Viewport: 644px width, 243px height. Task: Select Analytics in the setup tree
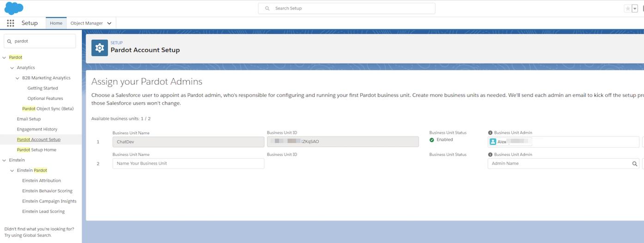click(x=26, y=68)
